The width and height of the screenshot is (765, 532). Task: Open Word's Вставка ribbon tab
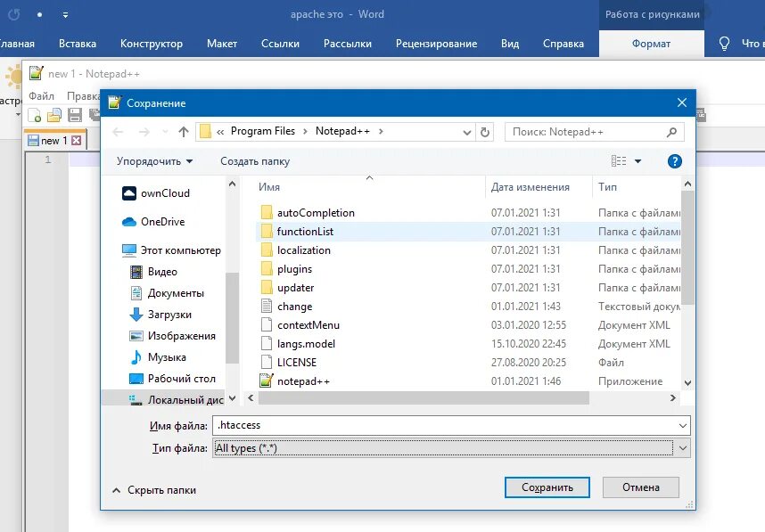[78, 44]
